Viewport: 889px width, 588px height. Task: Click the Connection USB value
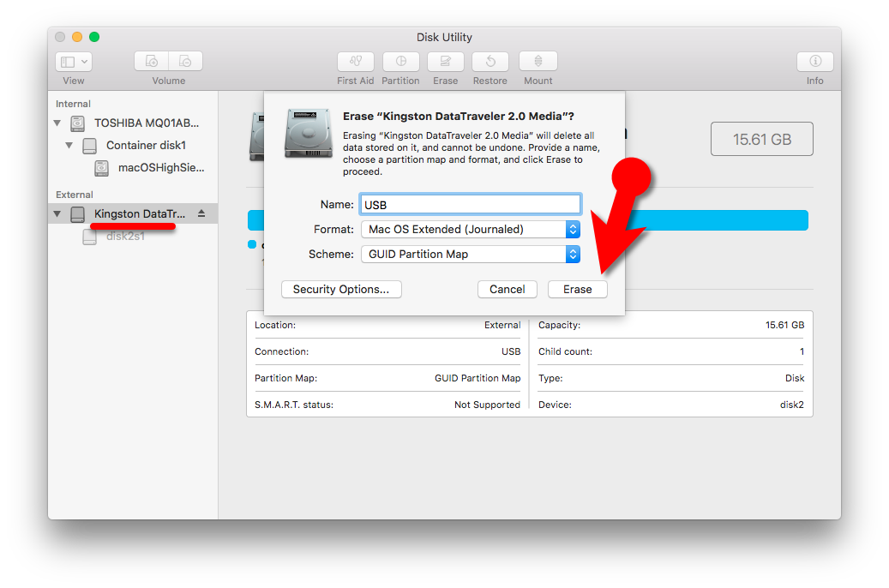(511, 351)
